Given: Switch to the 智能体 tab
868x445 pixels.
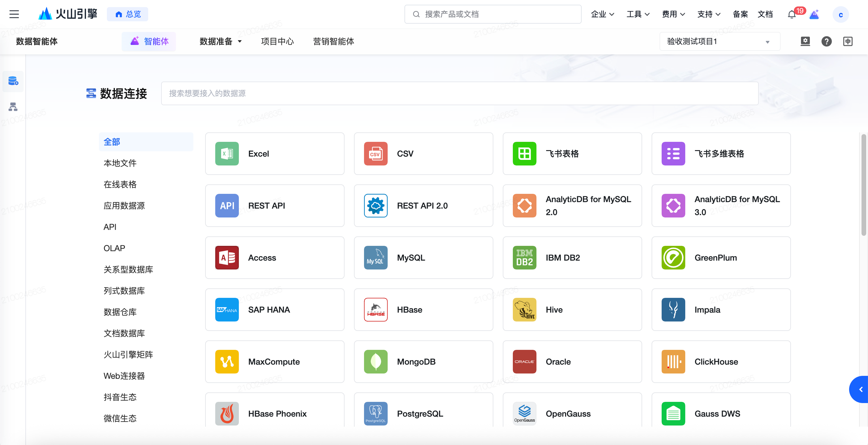Looking at the screenshot, I should pos(149,41).
